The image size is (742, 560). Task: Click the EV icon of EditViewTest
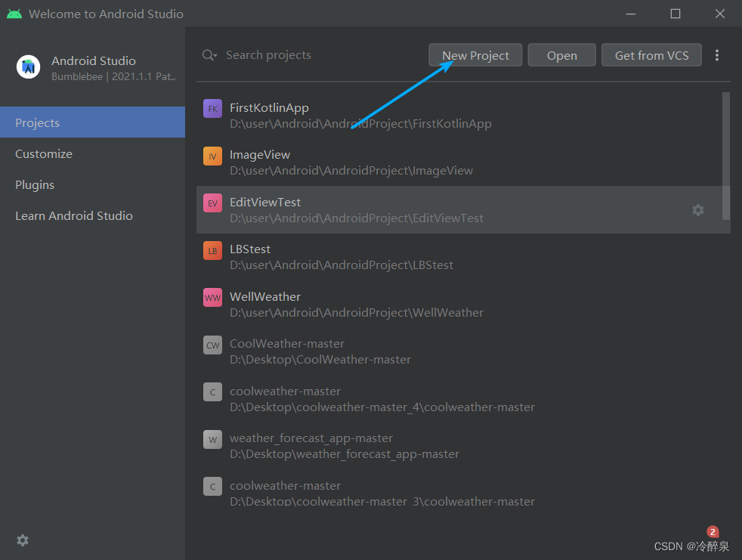(212, 203)
